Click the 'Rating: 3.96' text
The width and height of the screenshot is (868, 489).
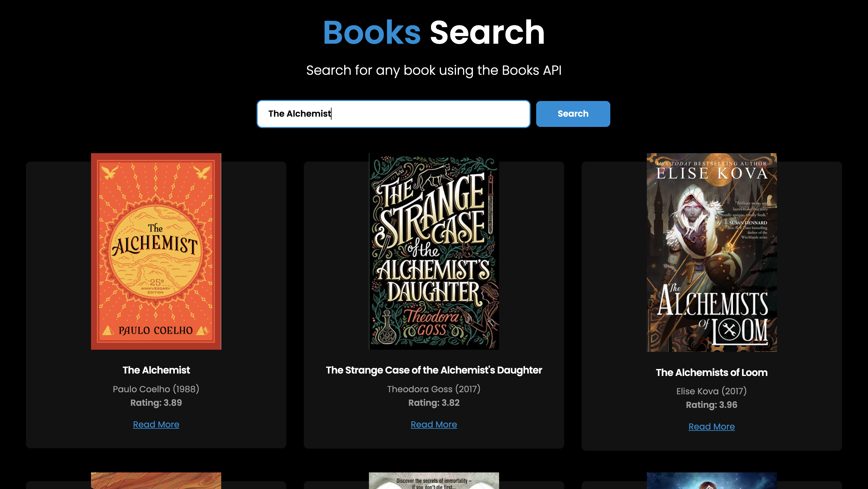[x=711, y=405]
